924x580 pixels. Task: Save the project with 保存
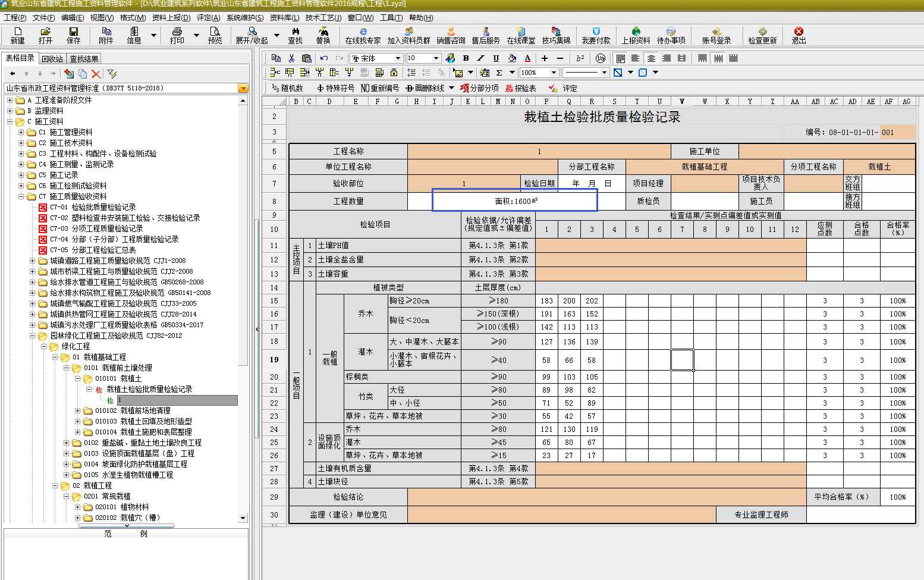[x=73, y=35]
